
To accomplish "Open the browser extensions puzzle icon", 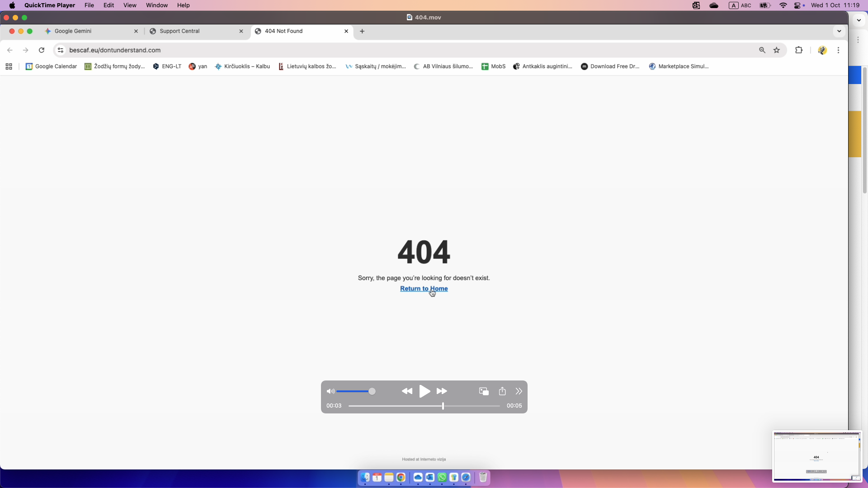I will 799,50.
